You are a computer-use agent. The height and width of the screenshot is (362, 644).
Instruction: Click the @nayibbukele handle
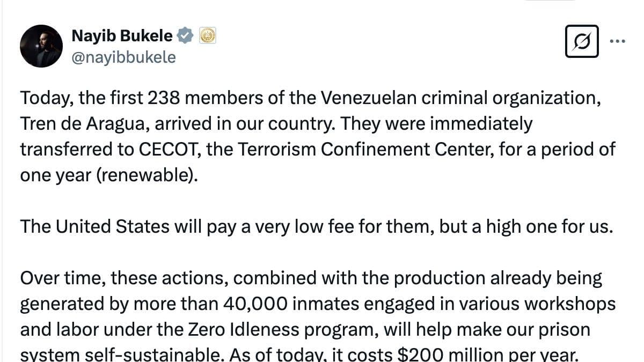(123, 57)
